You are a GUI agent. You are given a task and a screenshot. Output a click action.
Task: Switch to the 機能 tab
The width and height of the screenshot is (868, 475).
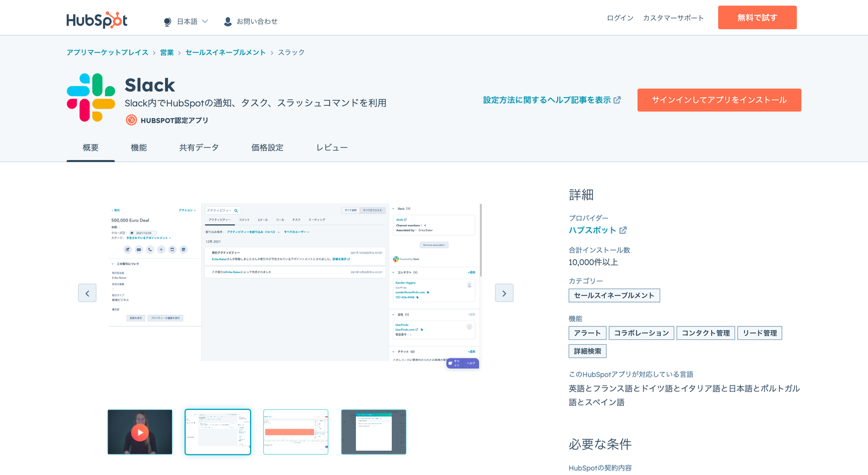tap(139, 147)
